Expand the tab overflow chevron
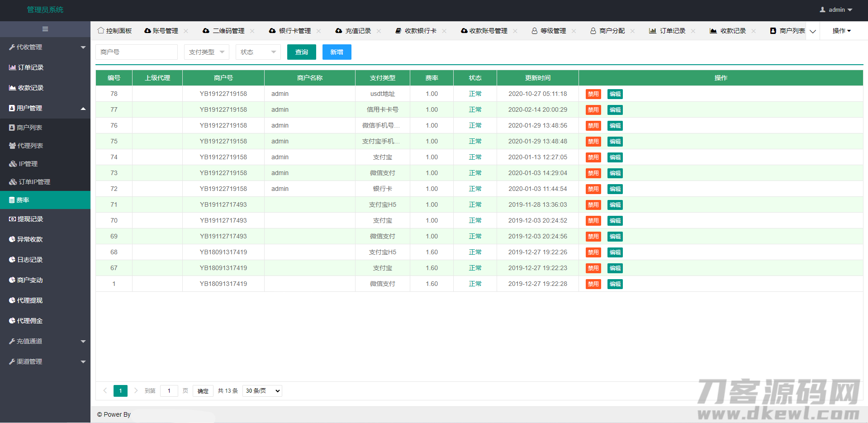This screenshot has width=868, height=423. pos(813,31)
